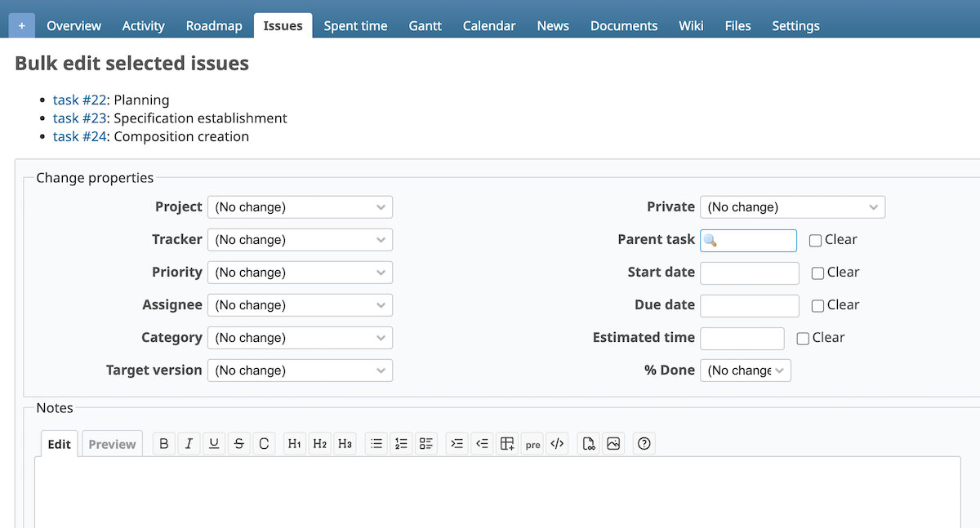Switch to the Preview tab

(x=112, y=443)
